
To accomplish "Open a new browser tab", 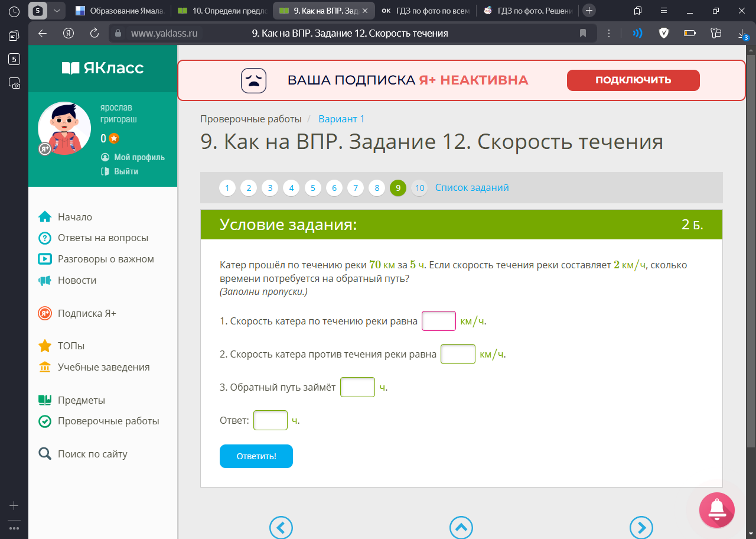I will 589,11.
